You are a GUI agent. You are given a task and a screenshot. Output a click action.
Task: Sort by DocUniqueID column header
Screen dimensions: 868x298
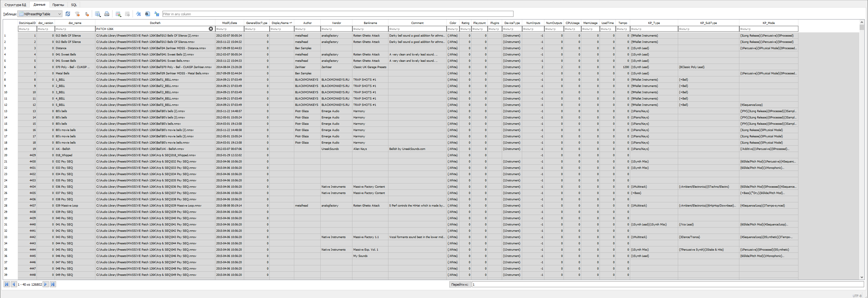coord(27,23)
